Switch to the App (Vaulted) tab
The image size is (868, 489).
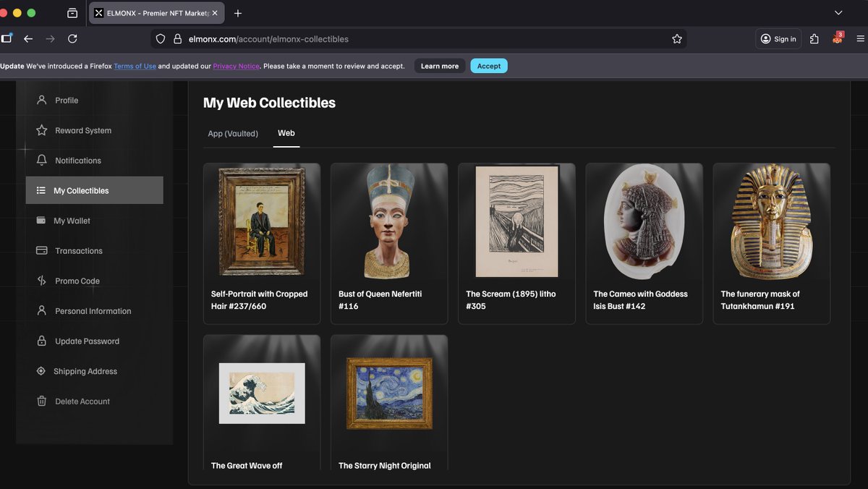(233, 134)
